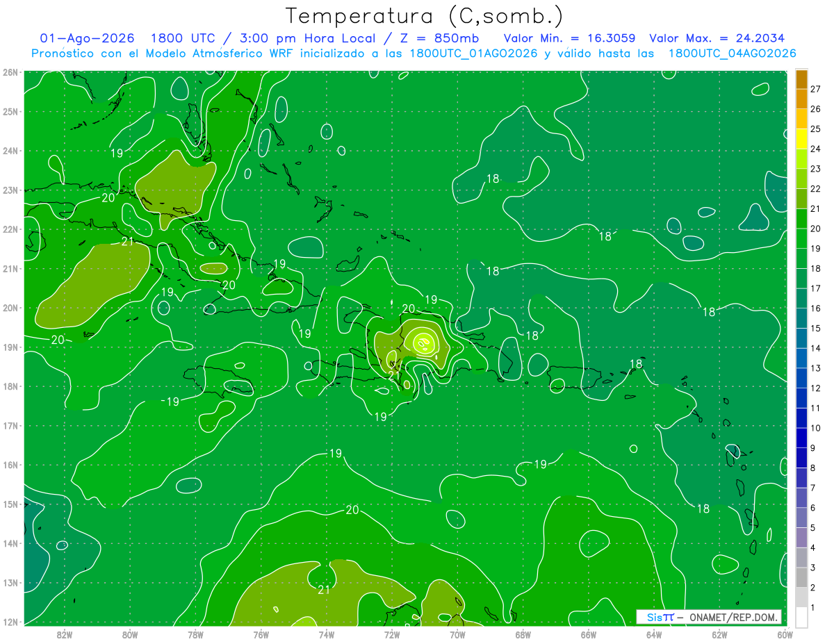Image resolution: width=834 pixels, height=644 pixels.
Task: Click the "20N" latitude axis label
Action: [x=10, y=308]
